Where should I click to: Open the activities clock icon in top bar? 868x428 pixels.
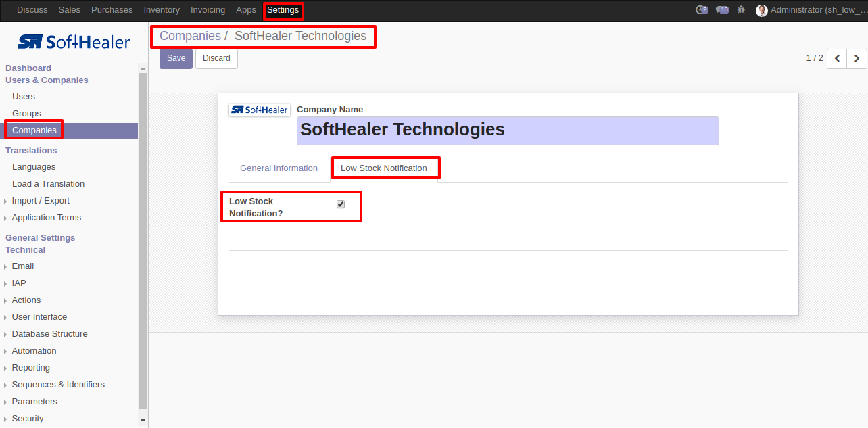pyautogui.click(x=702, y=10)
